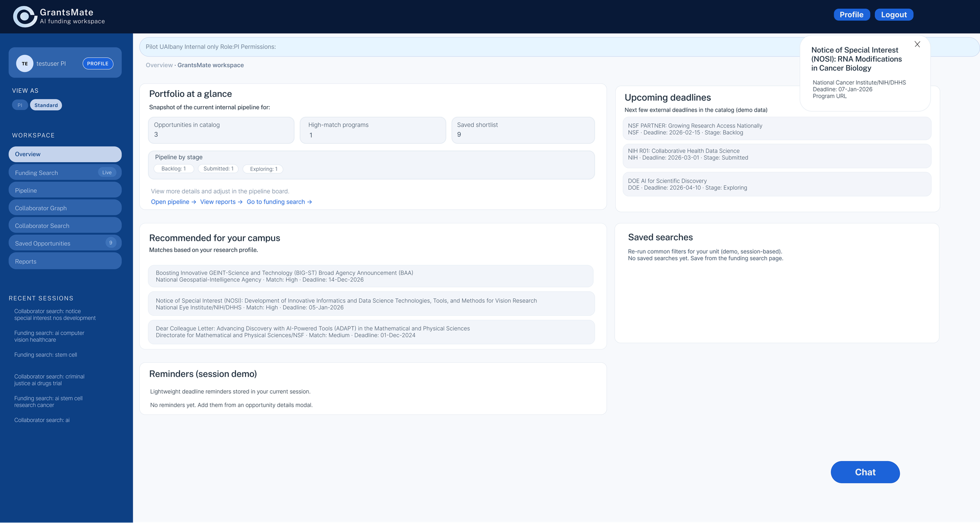Open the Collaborator Graph page
This screenshot has height=529, width=980.
[65, 208]
